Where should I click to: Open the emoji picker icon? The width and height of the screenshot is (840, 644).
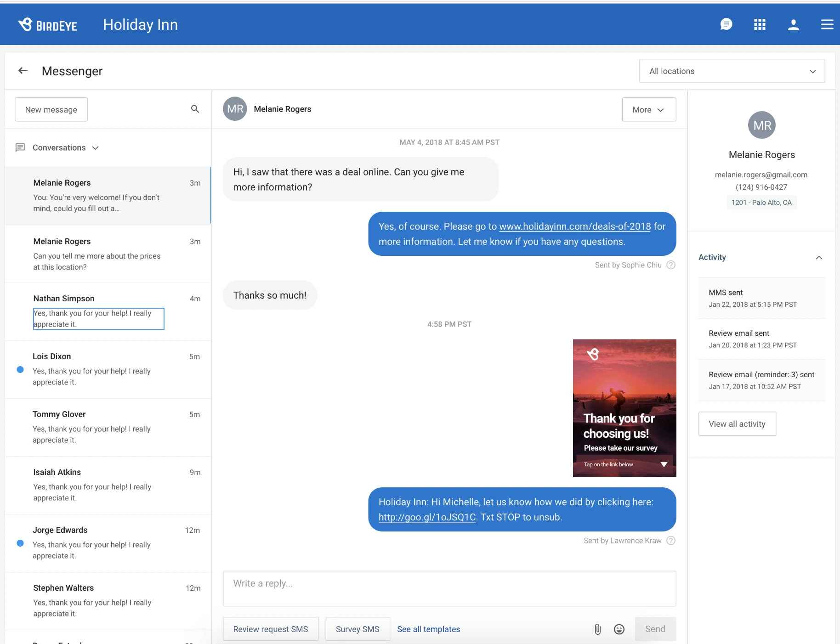click(x=619, y=629)
